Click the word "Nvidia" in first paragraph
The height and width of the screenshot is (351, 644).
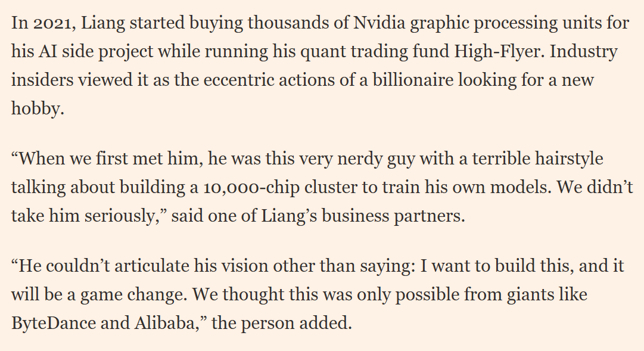(379, 23)
